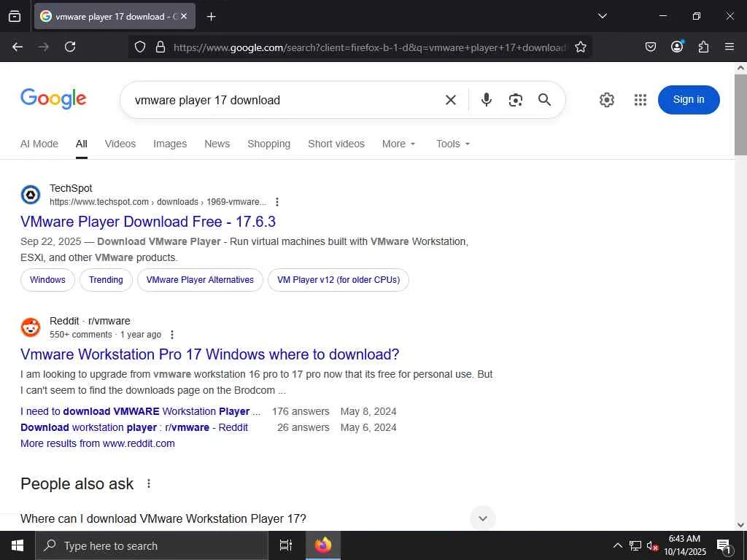The width and height of the screenshot is (747, 560).
Task: Switch to Short videos tab
Action: pos(336,144)
